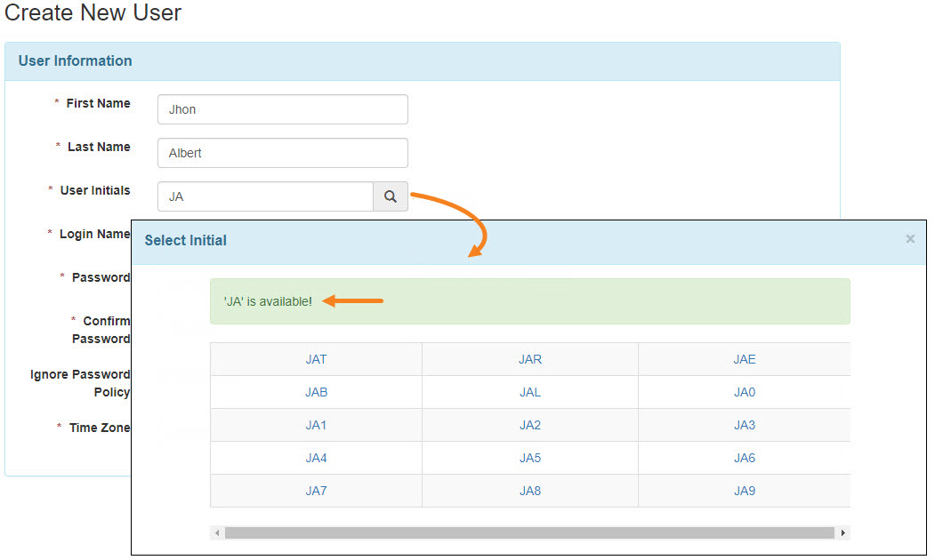Click the Login Name label
This screenshot has width=935, height=560.
tap(95, 234)
